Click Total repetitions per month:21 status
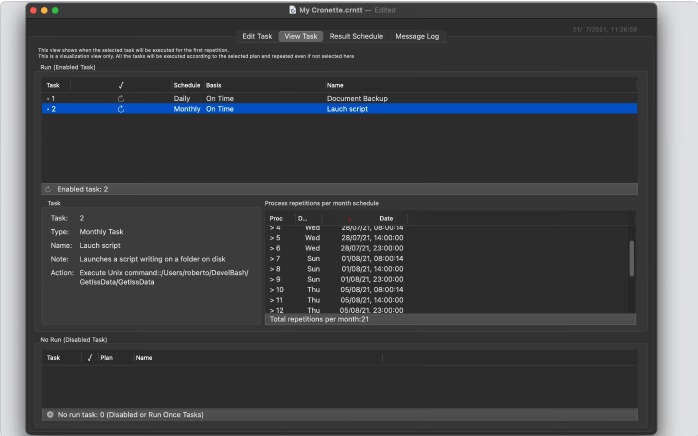Screen dimensions: 698x436 319,319
